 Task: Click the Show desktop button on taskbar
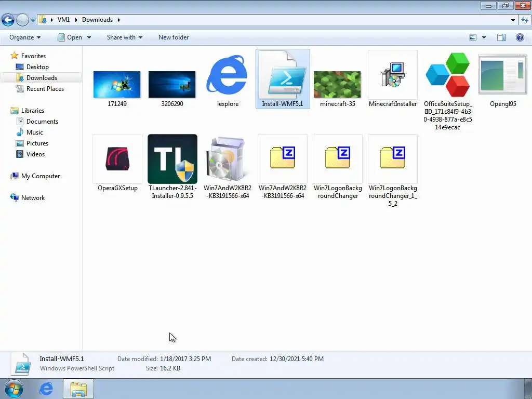528,389
